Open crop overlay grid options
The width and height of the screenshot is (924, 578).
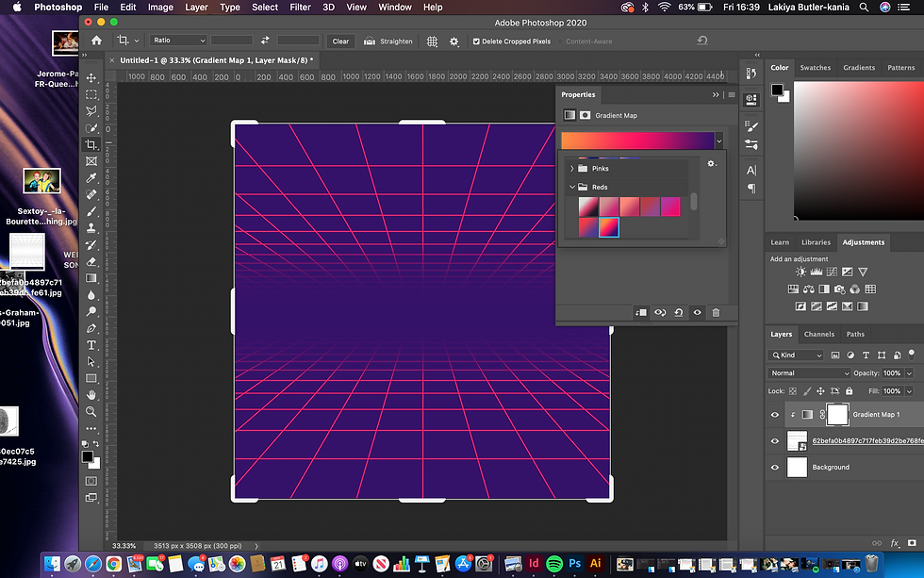point(432,41)
